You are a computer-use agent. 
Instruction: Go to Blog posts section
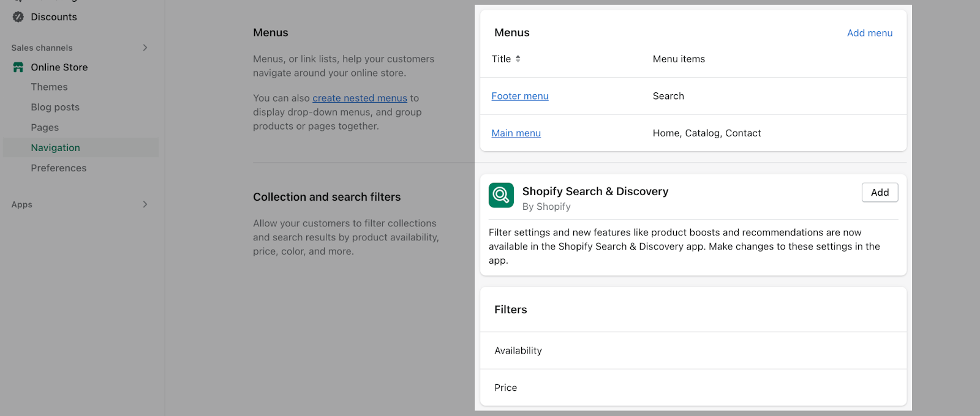click(55, 107)
